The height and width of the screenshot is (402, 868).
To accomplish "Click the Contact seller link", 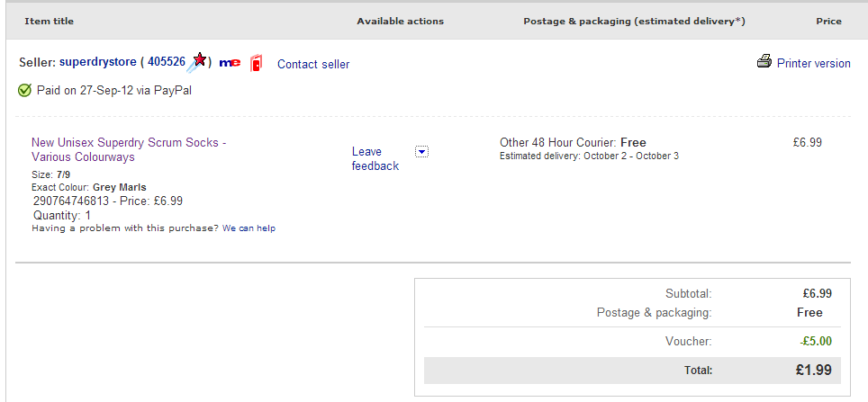I will [x=313, y=64].
